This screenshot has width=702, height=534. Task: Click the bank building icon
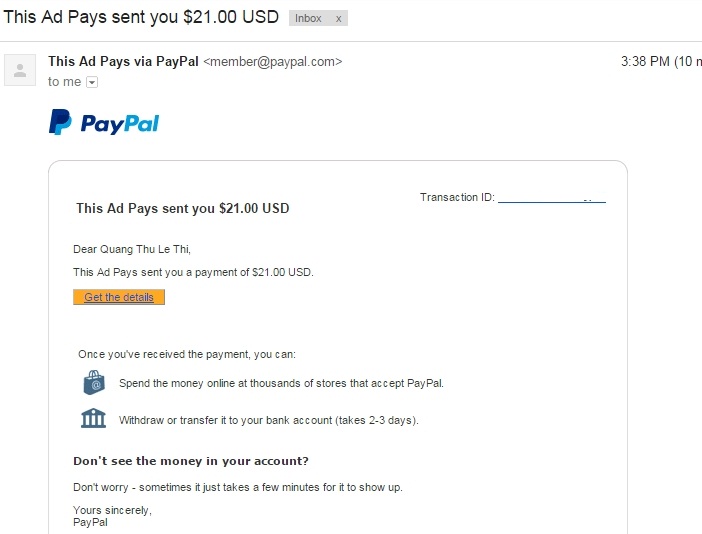[x=93, y=418]
